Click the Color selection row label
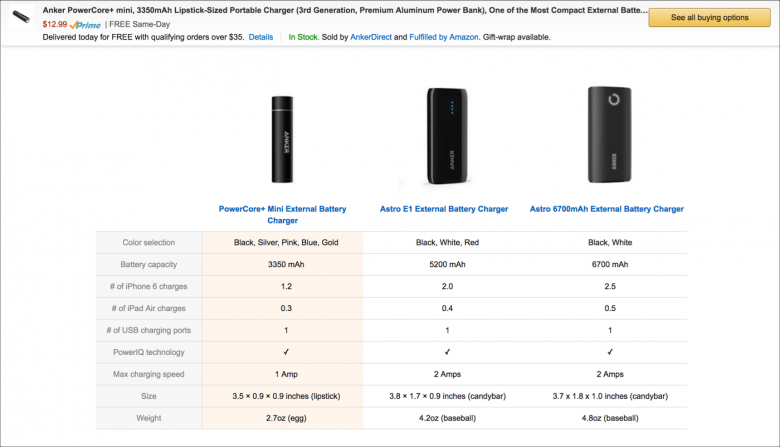780x447 pixels. point(149,243)
